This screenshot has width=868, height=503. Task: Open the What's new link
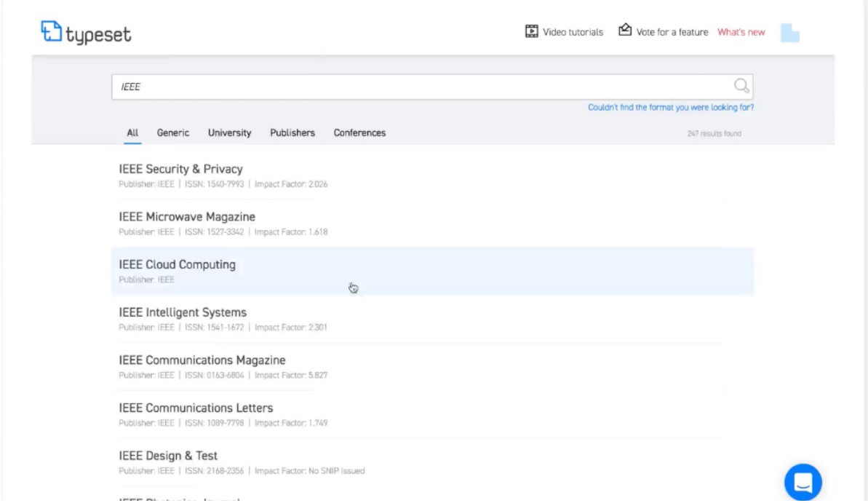click(x=741, y=32)
